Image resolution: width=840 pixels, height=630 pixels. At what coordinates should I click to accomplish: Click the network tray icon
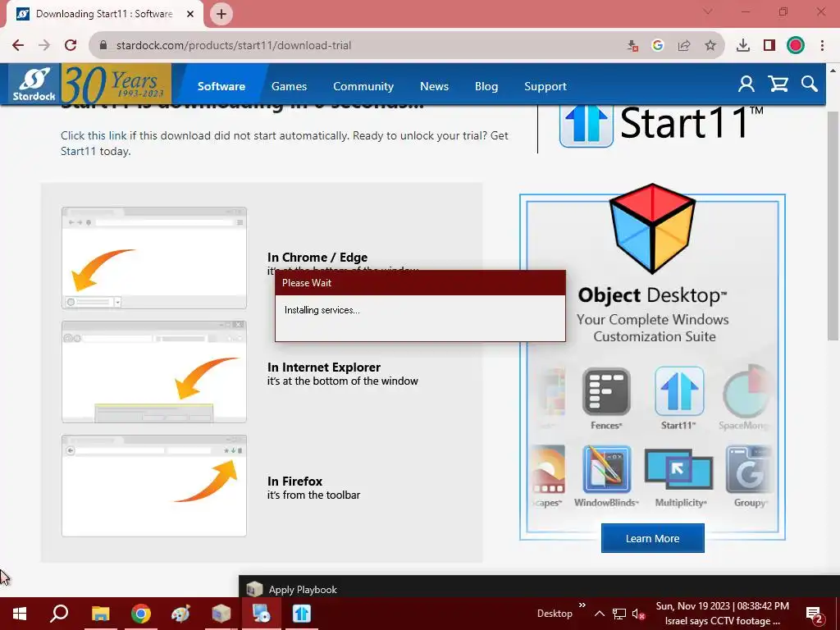(619, 614)
